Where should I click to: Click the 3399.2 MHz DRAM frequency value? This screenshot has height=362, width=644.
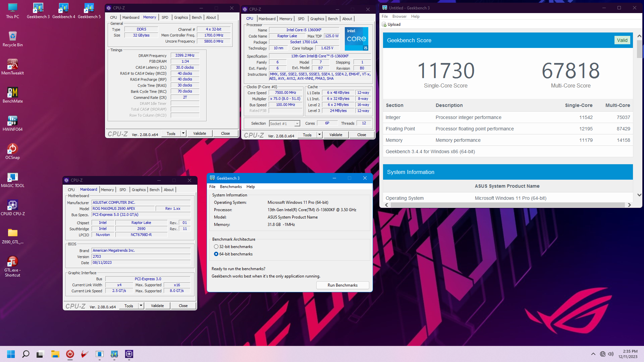pos(185,56)
